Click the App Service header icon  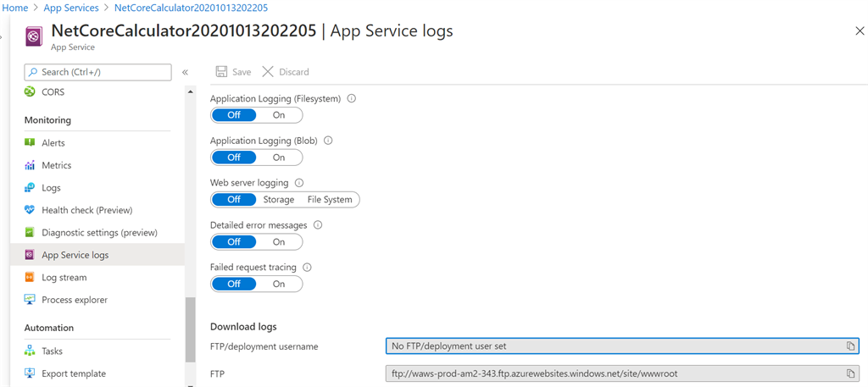coord(34,37)
